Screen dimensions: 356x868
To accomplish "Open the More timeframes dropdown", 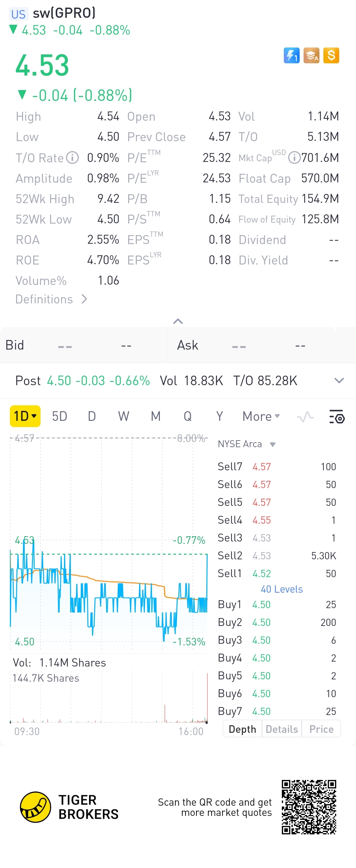I will click(261, 417).
